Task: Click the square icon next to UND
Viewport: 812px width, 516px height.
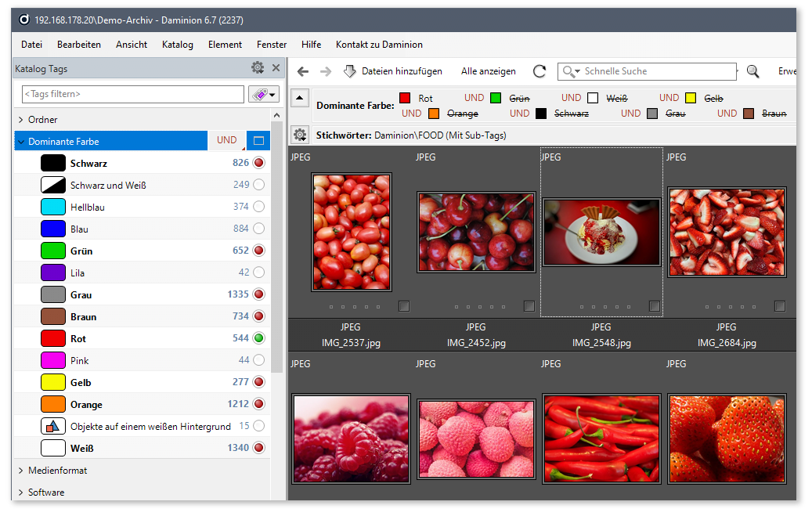Action: (259, 141)
